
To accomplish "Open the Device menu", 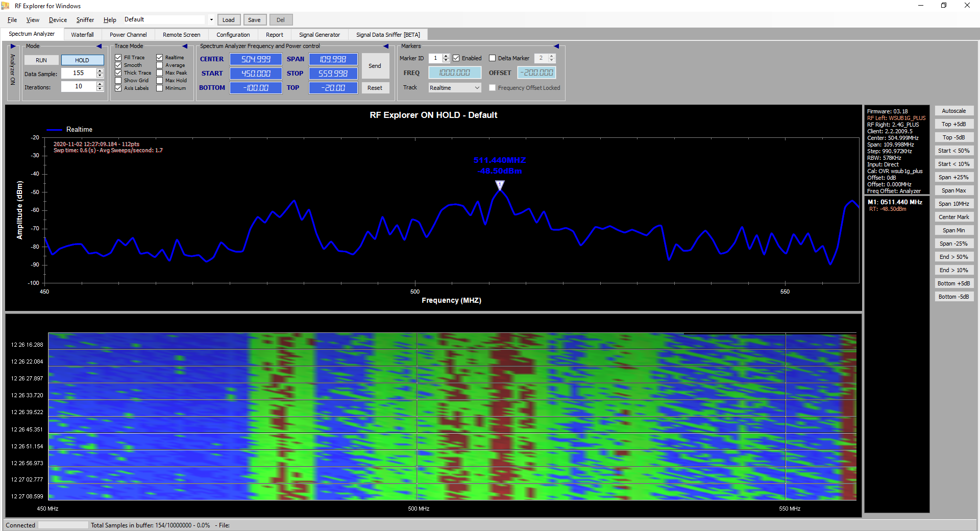I will [58, 20].
